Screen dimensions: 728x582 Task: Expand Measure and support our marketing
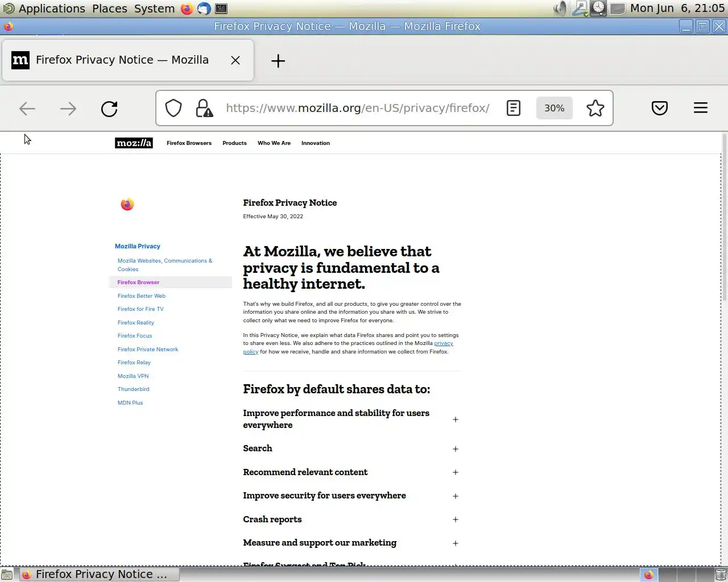click(x=351, y=543)
